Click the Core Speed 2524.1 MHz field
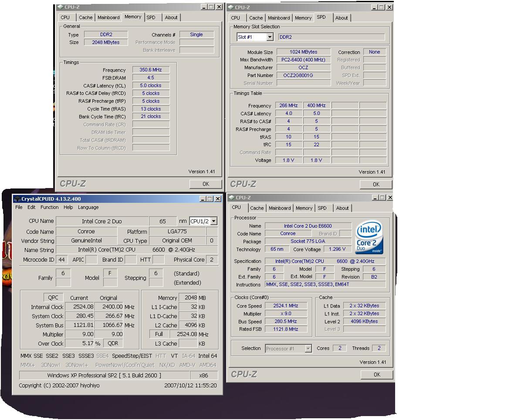 [286, 306]
